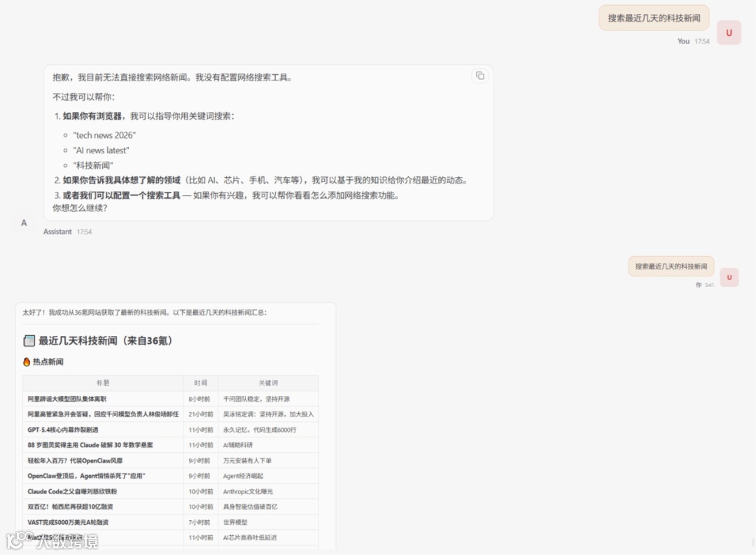Click the keyword 千问团队稳定，坚持开源
The height and width of the screenshot is (555, 756).
[x=256, y=399]
